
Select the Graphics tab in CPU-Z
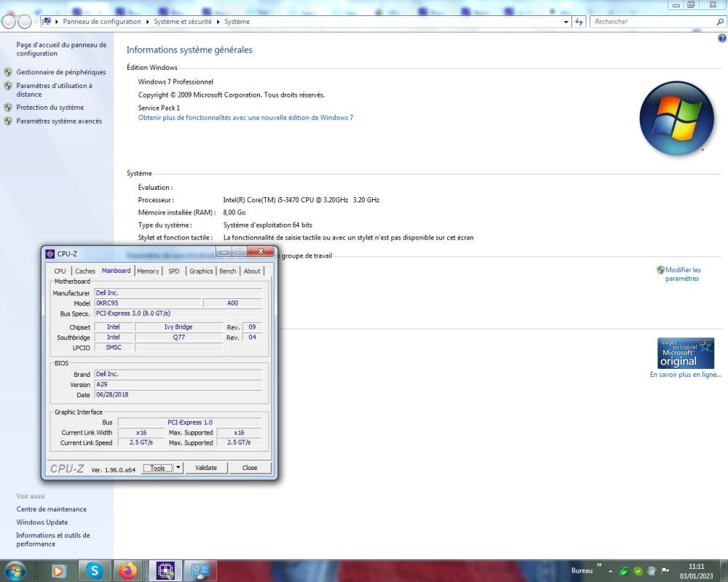200,271
